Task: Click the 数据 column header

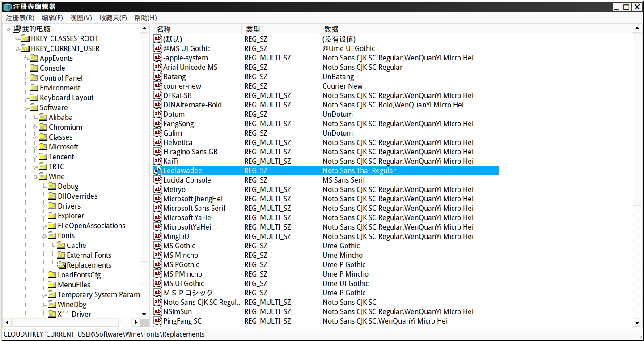Action: (410, 29)
